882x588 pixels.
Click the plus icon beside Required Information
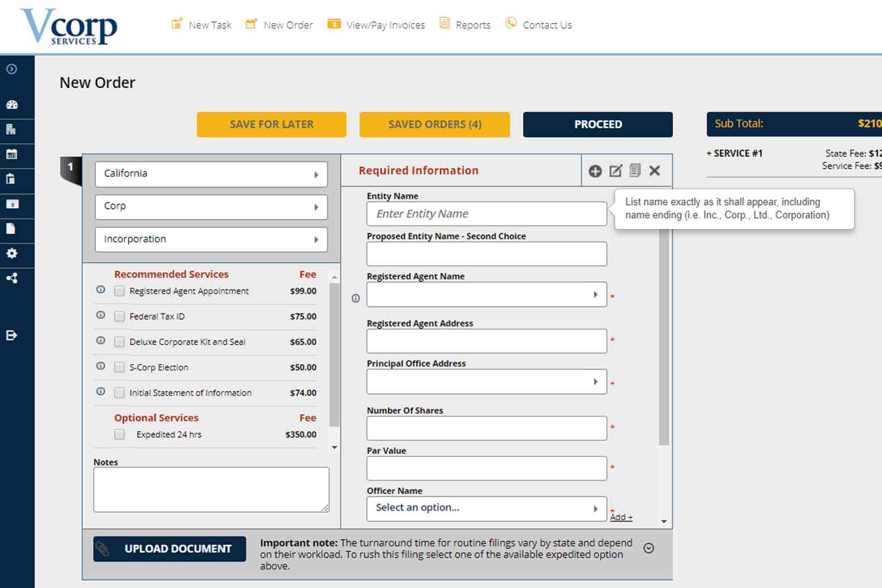pyautogui.click(x=595, y=171)
